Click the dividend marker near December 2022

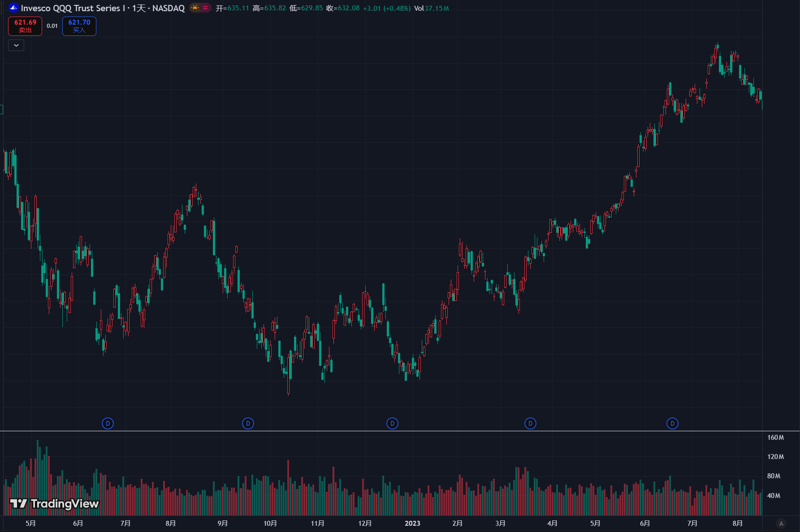(x=392, y=423)
